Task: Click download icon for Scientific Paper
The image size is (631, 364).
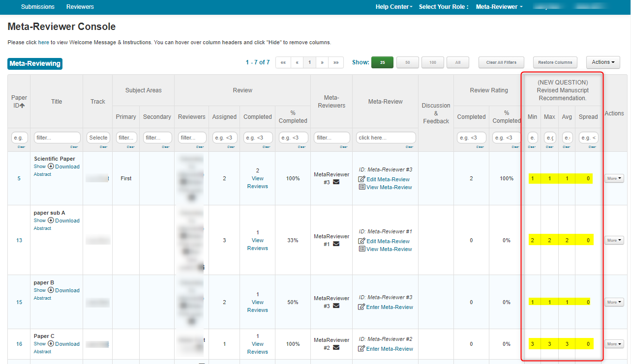Action: click(x=51, y=167)
